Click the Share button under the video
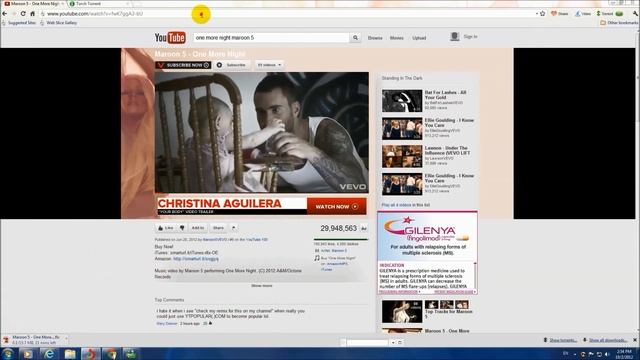Screen dimensions: 640x360 pyautogui.click(x=218, y=228)
